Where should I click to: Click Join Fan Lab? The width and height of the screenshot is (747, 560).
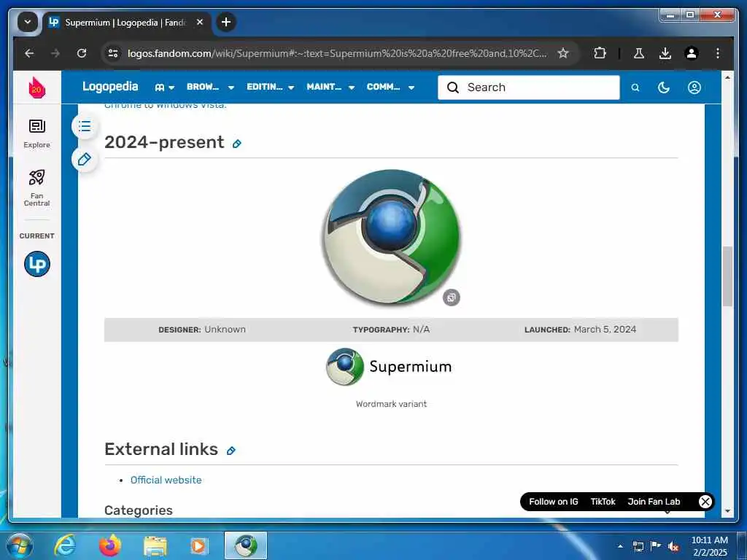[654, 502]
